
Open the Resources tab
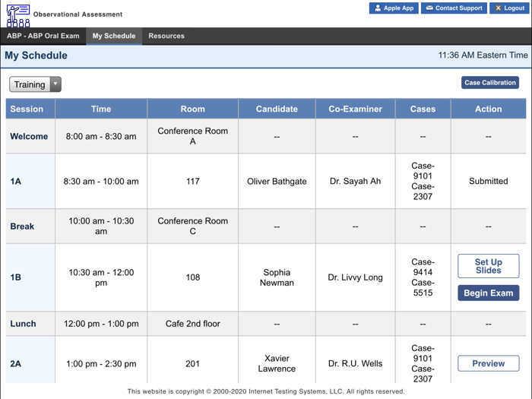pyautogui.click(x=166, y=36)
